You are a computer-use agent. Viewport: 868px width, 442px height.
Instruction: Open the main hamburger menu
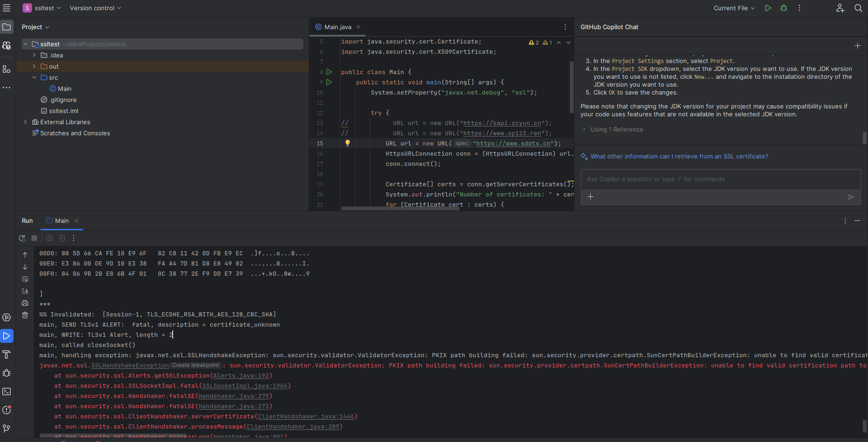point(6,8)
